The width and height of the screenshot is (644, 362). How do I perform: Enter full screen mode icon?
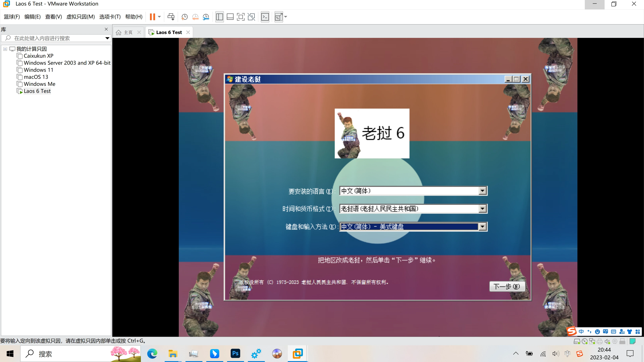click(240, 17)
